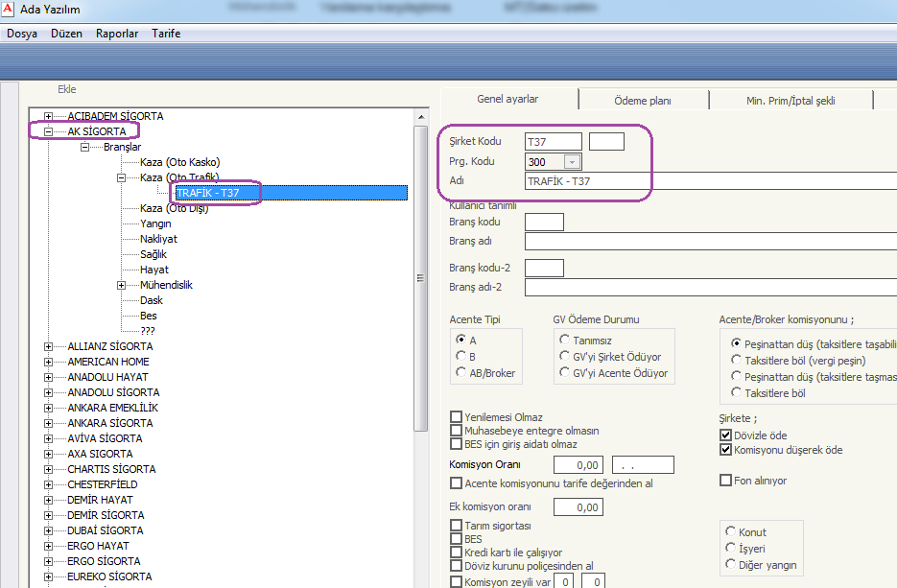This screenshot has width=897, height=588.
Task: Select GV'yi Şirket Ödüyor option
Action: [x=564, y=356]
